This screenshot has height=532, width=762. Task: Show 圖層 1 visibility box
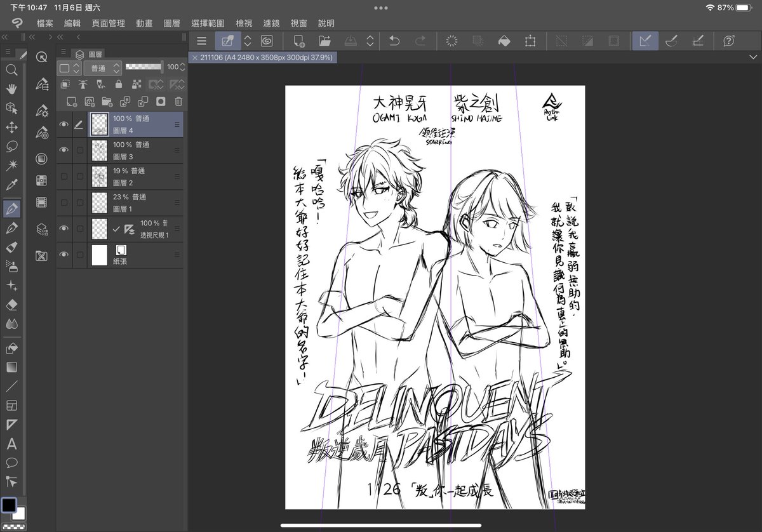click(x=63, y=203)
